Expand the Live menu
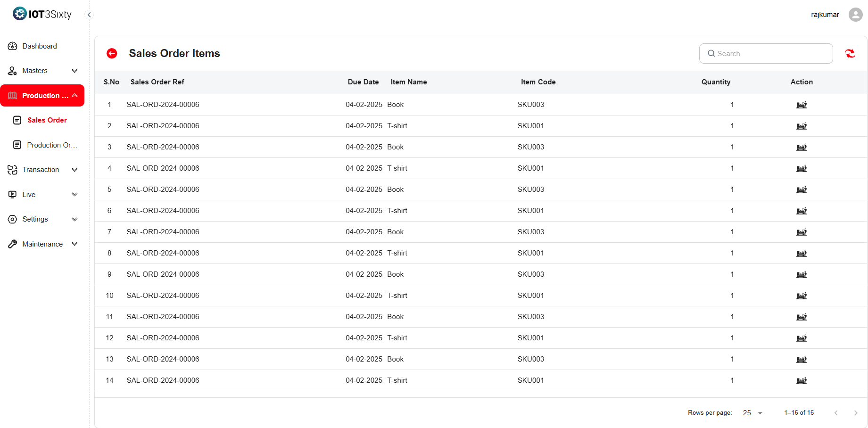The image size is (868, 428). click(42, 195)
